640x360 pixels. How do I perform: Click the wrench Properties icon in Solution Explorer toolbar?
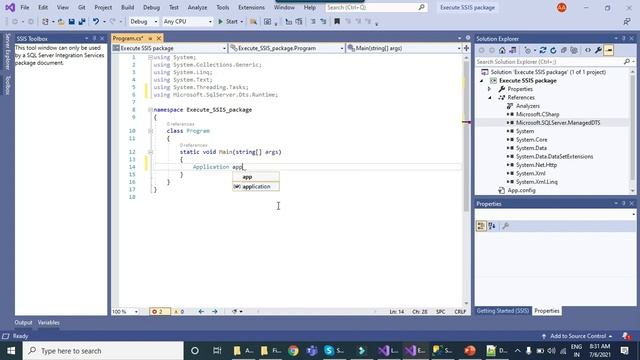(598, 50)
